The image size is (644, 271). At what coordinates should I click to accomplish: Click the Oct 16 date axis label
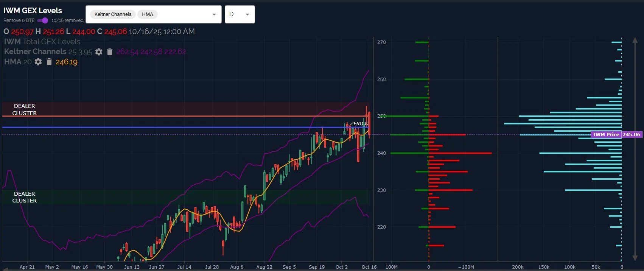coord(369,267)
